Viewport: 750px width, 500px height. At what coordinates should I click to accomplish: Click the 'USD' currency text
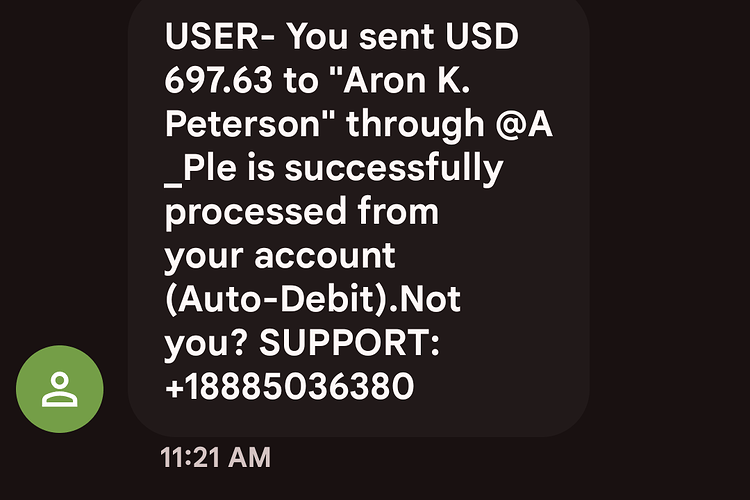pos(482,36)
